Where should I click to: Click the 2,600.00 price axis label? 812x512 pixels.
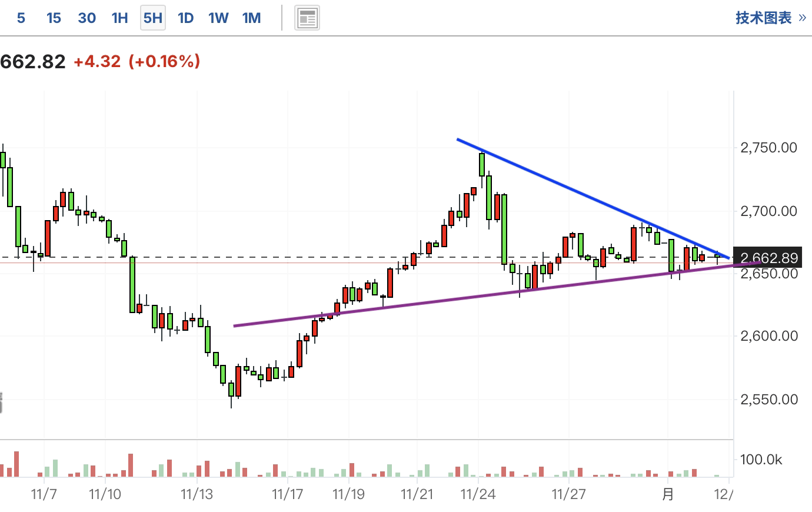[768, 335]
